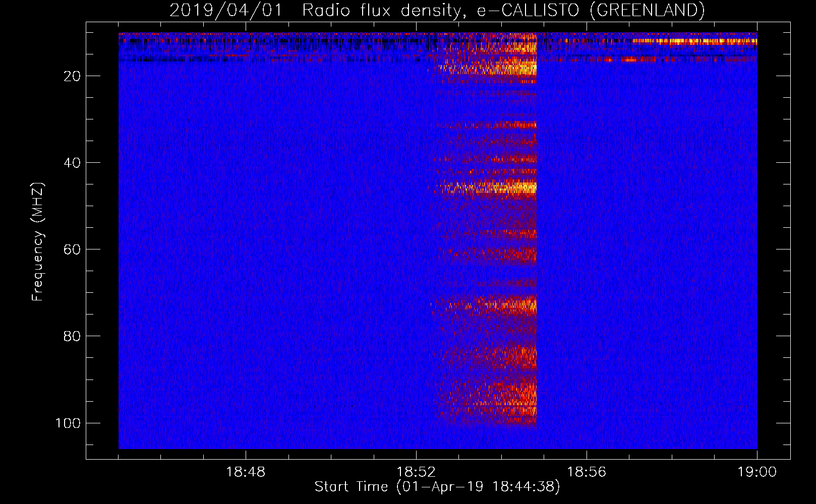
Task: Click the 18:52 time tick label
Action: click(416, 472)
